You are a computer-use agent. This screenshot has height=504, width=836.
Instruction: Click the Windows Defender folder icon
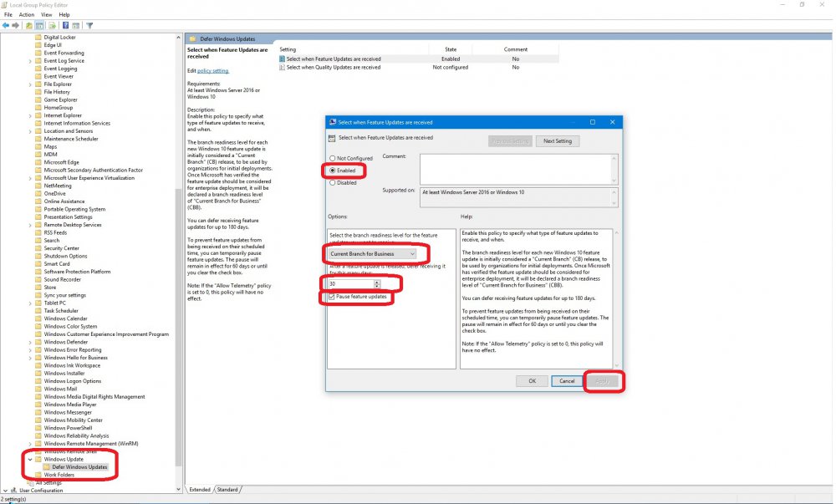[38, 342]
